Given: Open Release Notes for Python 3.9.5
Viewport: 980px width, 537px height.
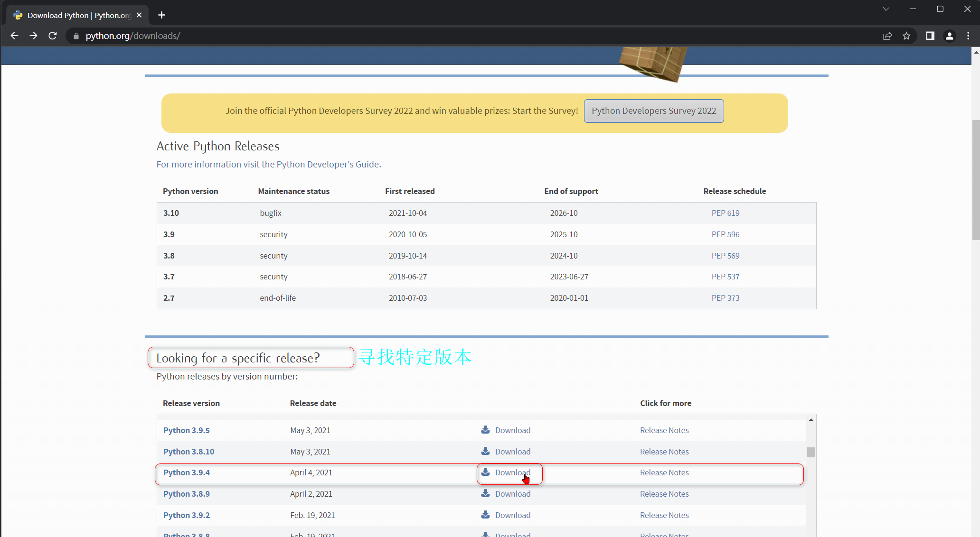Looking at the screenshot, I should pyautogui.click(x=664, y=430).
